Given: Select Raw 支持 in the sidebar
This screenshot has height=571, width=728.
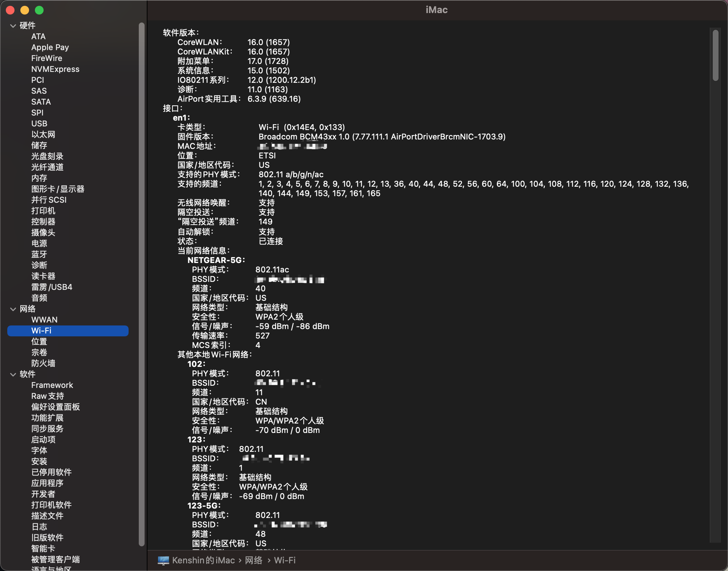Looking at the screenshot, I should (x=48, y=396).
